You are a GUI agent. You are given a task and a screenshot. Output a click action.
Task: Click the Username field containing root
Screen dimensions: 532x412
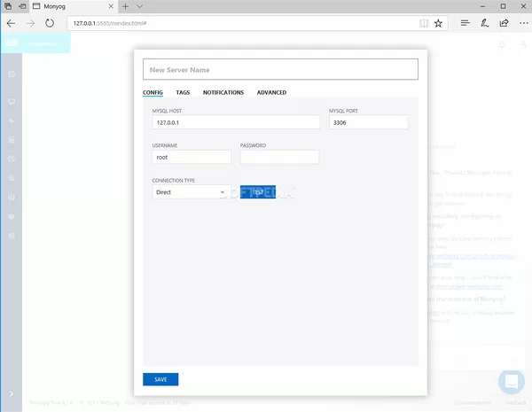192,157
